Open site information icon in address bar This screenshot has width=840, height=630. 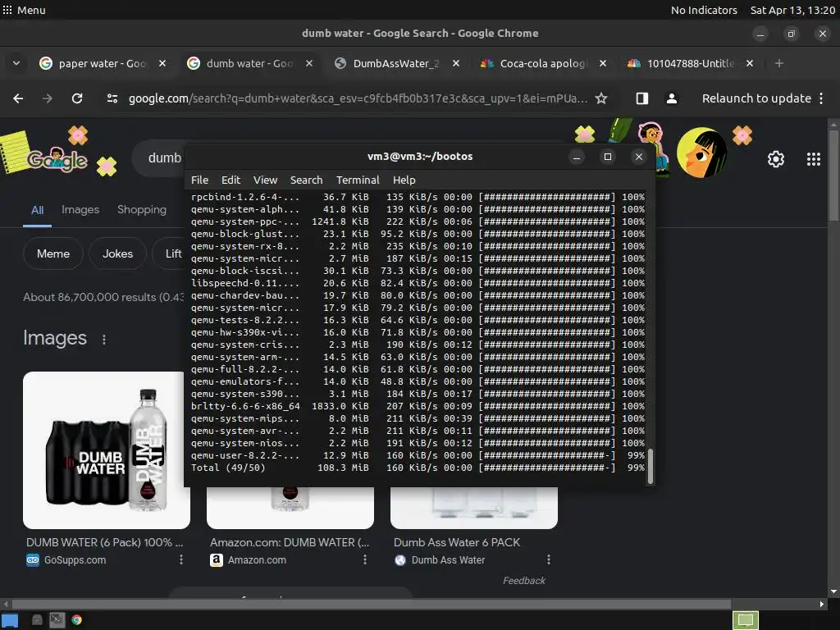tap(112, 98)
